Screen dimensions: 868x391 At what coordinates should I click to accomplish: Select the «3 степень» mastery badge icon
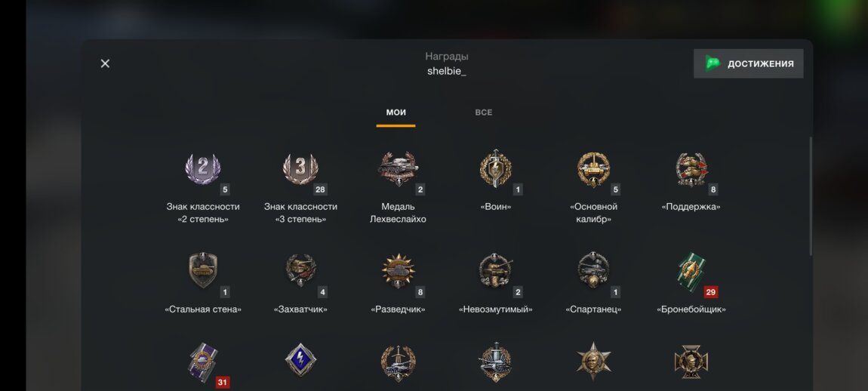coord(300,169)
